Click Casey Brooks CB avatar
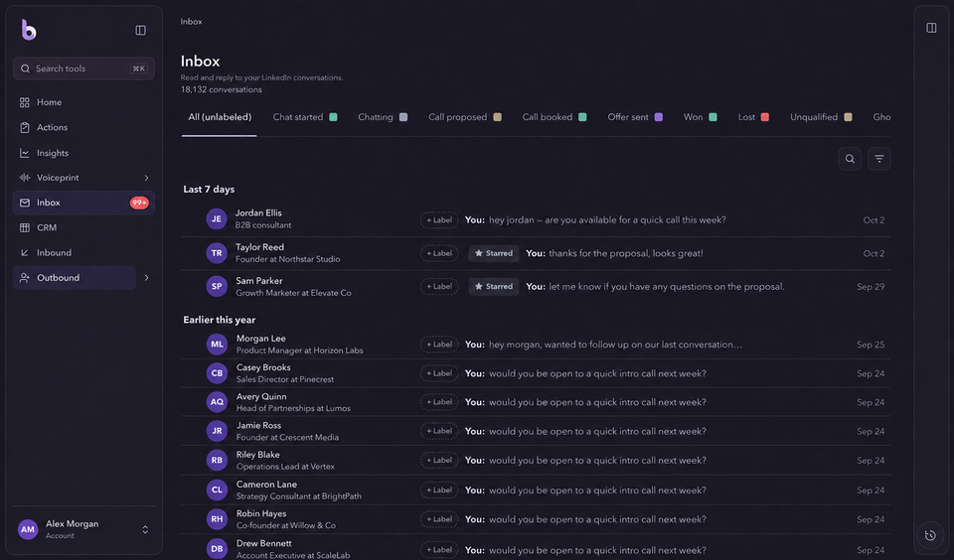The height and width of the screenshot is (560, 954). click(x=217, y=373)
